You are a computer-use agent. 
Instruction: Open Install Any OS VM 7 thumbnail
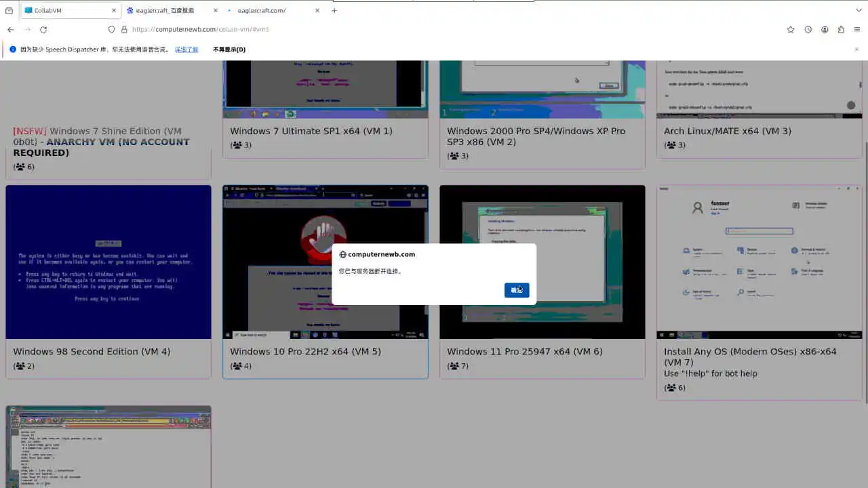tap(759, 262)
